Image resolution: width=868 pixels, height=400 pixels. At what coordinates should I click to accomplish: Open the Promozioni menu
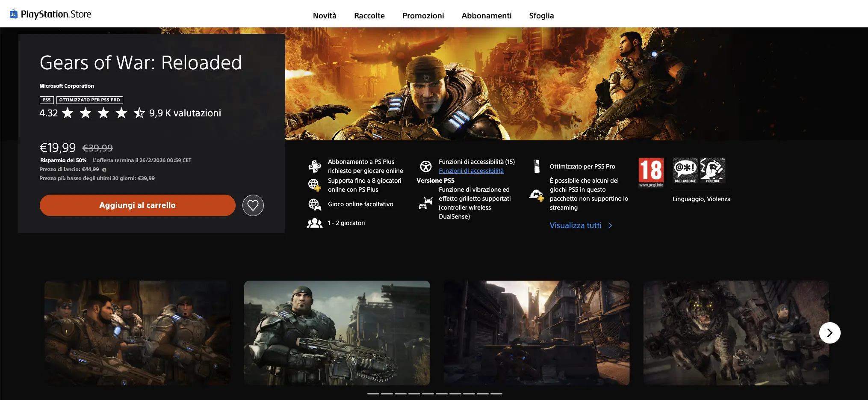423,16
